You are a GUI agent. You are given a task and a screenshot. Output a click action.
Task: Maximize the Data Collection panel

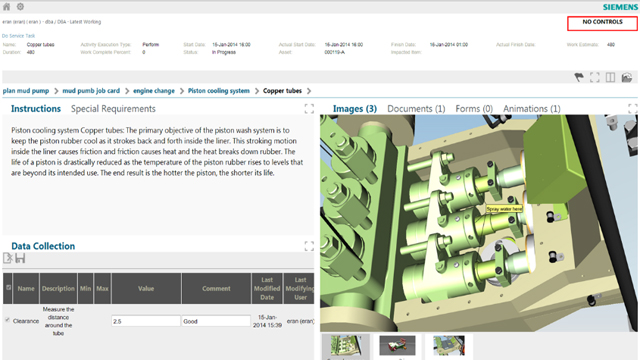[309, 246]
